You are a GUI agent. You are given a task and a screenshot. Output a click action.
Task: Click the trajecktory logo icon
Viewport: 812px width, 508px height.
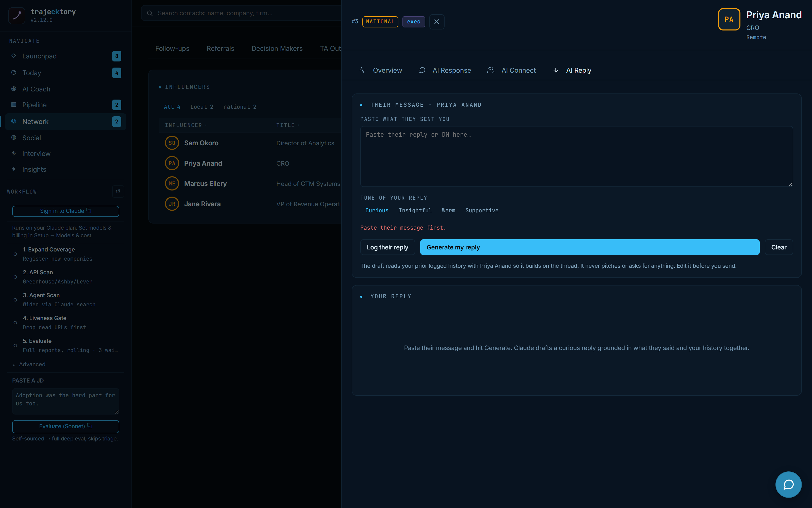(x=16, y=15)
